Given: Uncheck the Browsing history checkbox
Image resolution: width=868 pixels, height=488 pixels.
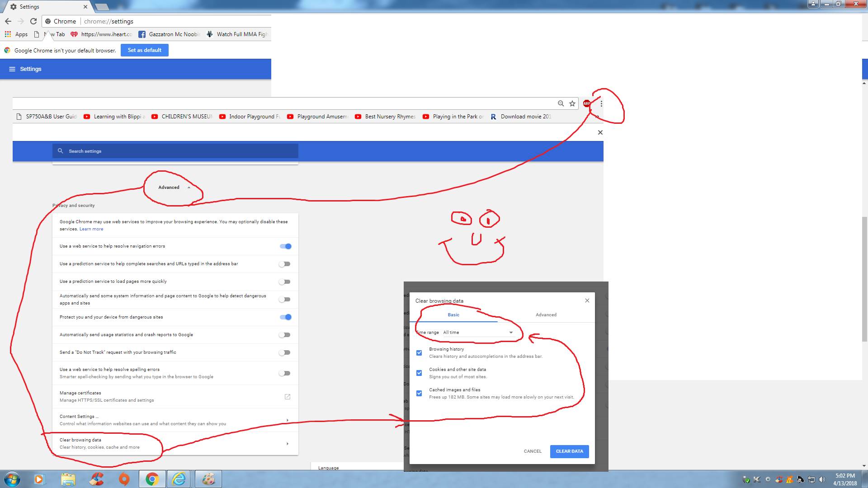Looking at the screenshot, I should [x=419, y=352].
